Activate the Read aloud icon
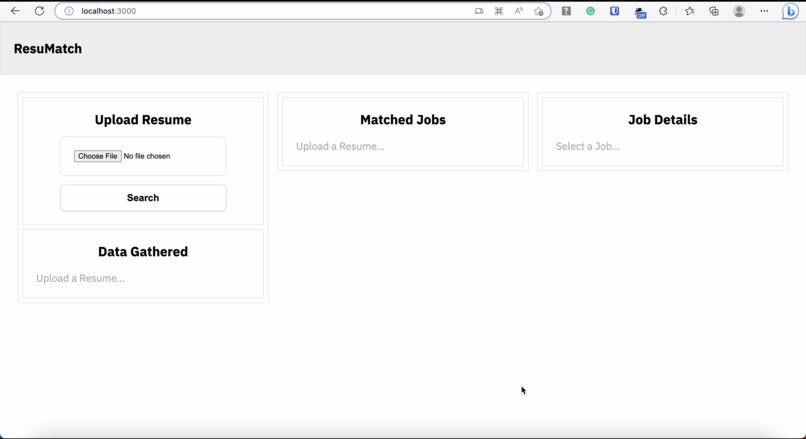The height and width of the screenshot is (439, 806). coord(519,11)
